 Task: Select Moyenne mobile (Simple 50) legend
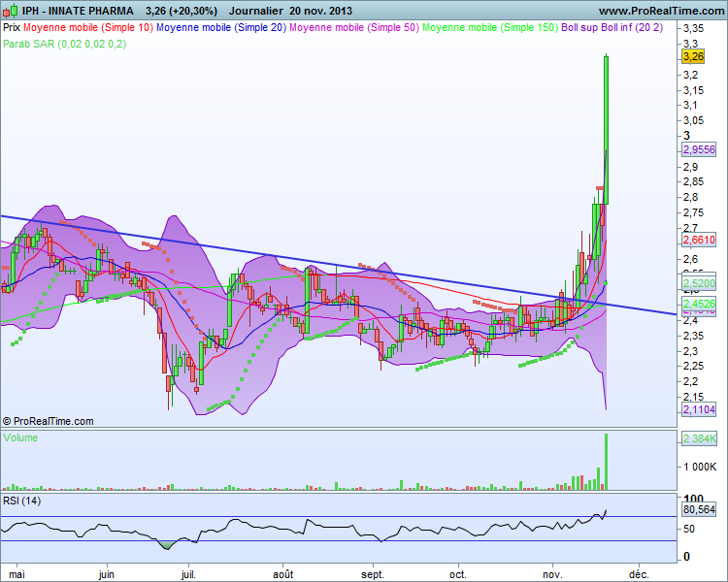click(354, 27)
